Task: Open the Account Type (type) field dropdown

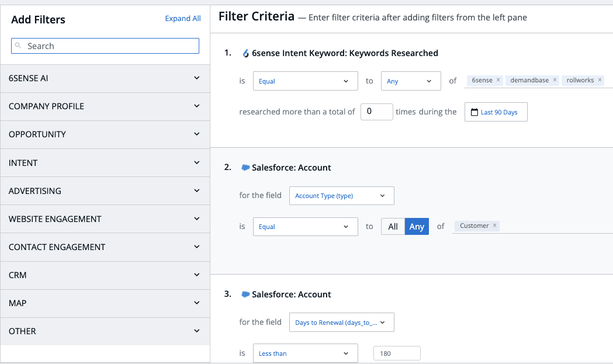Action: tap(341, 196)
